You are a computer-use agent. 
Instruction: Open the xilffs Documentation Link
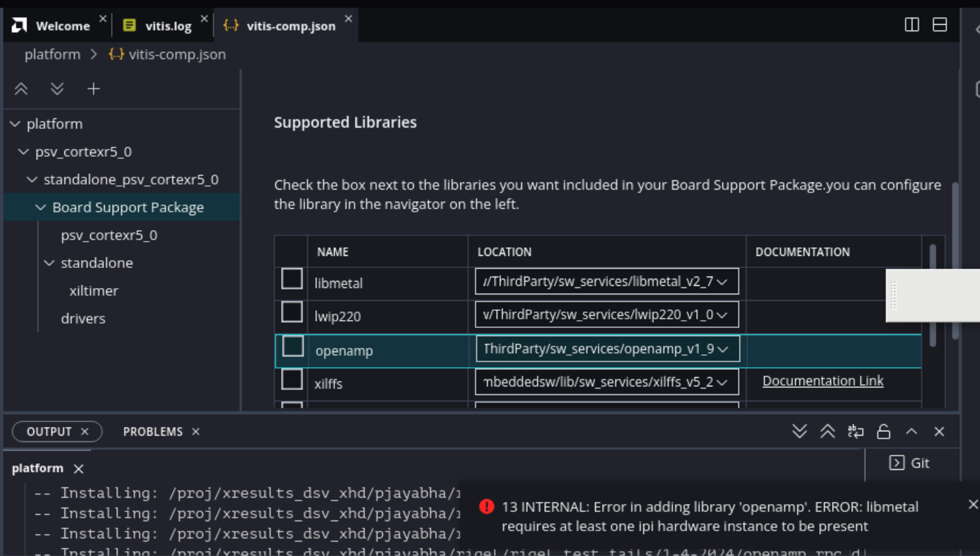822,381
